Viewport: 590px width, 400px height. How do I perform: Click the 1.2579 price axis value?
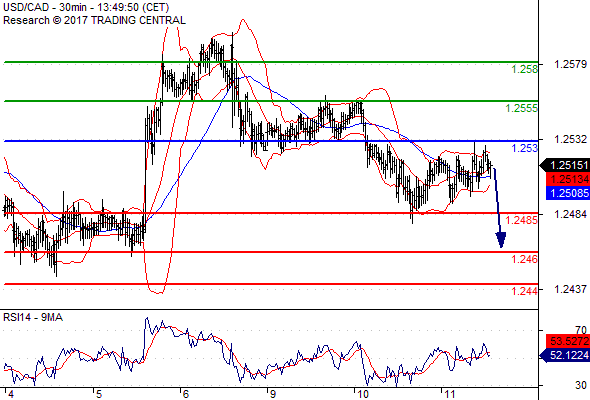[x=570, y=64]
